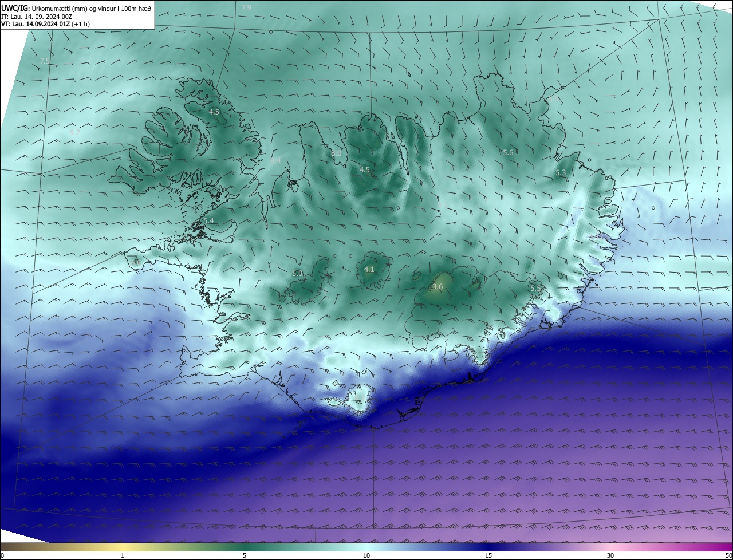Viewport: 733px width, 560px height.
Task: Click the 5.5 value label on the map
Action: [535, 288]
